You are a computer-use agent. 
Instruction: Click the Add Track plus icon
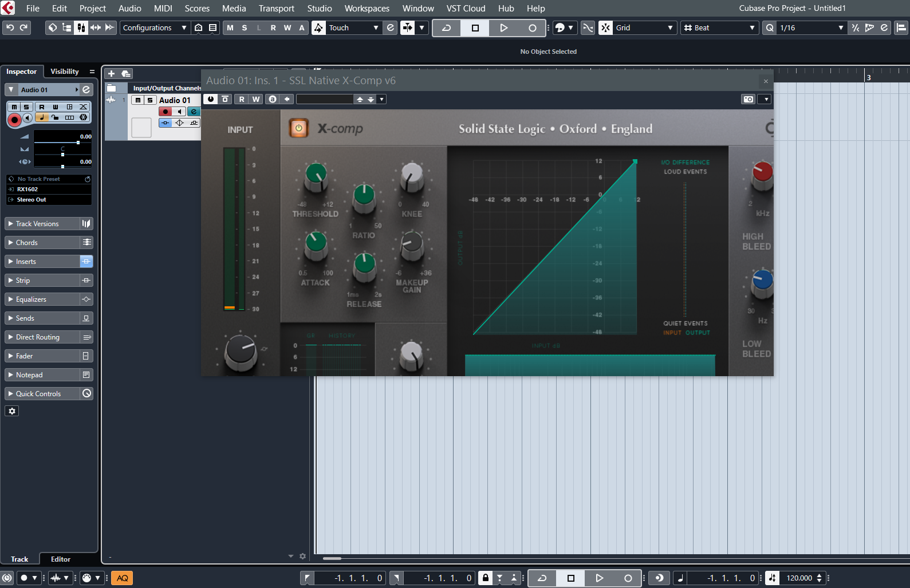tap(112, 73)
